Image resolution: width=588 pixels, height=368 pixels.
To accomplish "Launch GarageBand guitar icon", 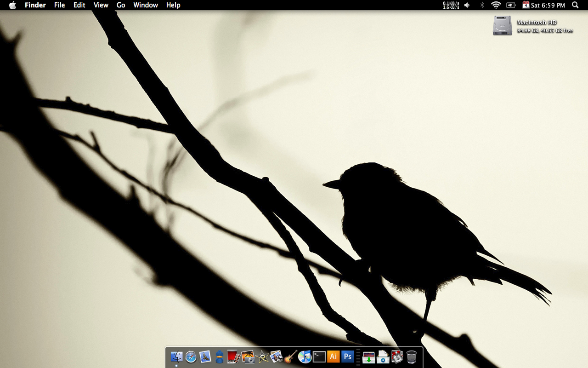I will [290, 356].
